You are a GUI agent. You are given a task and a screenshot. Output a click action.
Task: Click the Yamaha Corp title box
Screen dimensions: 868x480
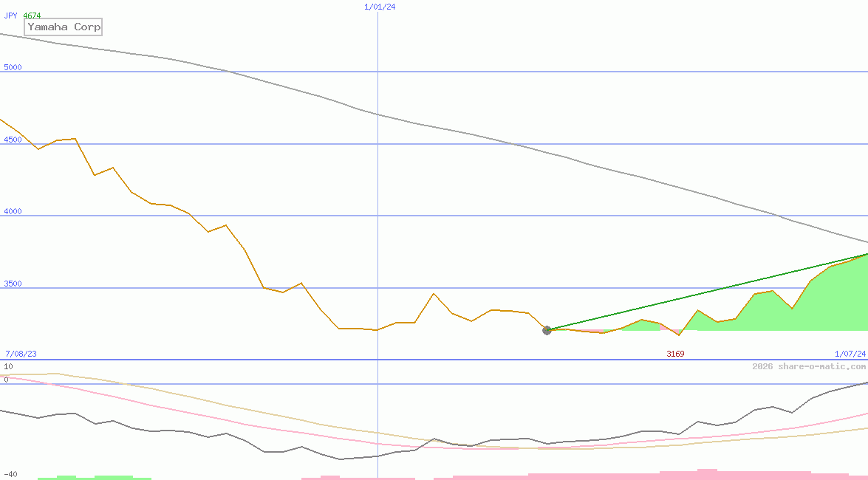tap(63, 27)
